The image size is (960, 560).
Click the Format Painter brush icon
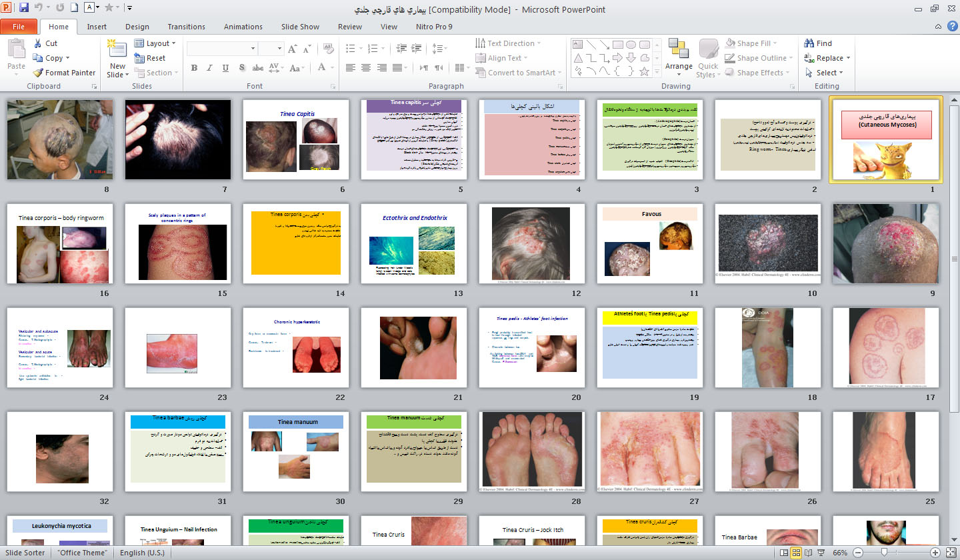pyautogui.click(x=38, y=73)
